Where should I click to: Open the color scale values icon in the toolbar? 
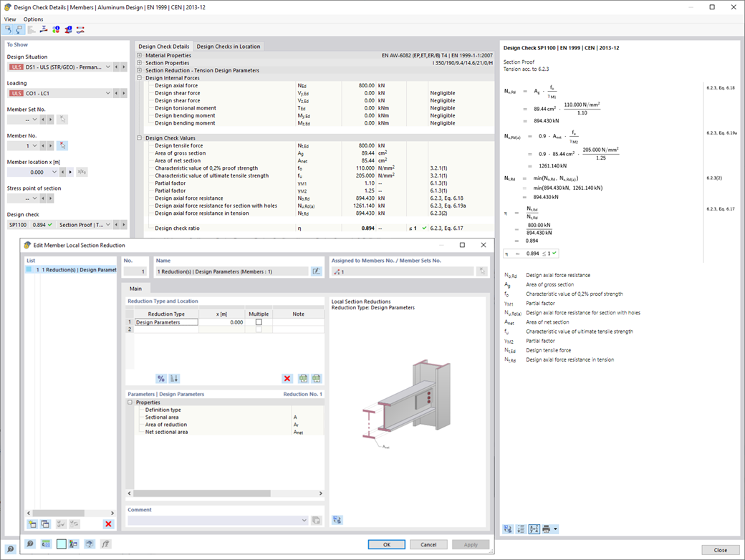tap(55, 29)
